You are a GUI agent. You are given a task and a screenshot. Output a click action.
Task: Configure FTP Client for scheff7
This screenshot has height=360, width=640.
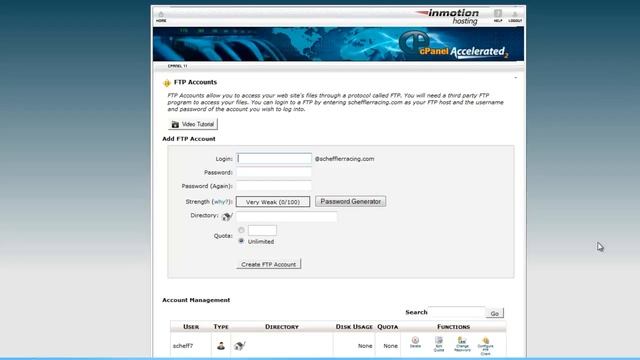(485, 346)
